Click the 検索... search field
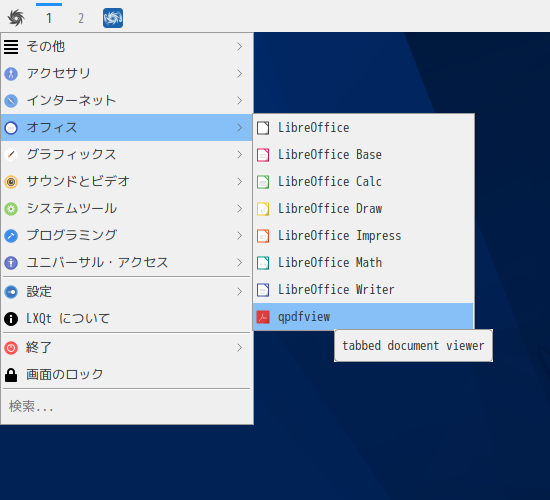550x500 pixels. (x=127, y=407)
